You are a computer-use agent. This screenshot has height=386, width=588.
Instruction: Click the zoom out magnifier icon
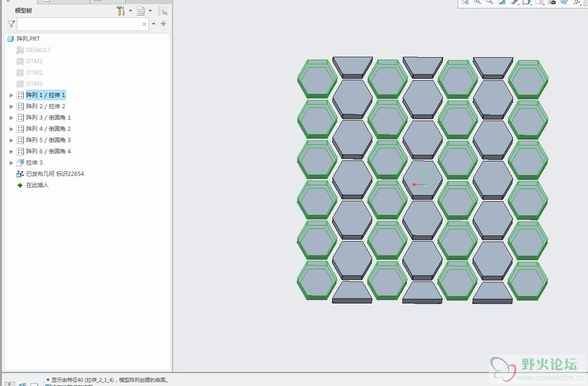pos(489,2)
